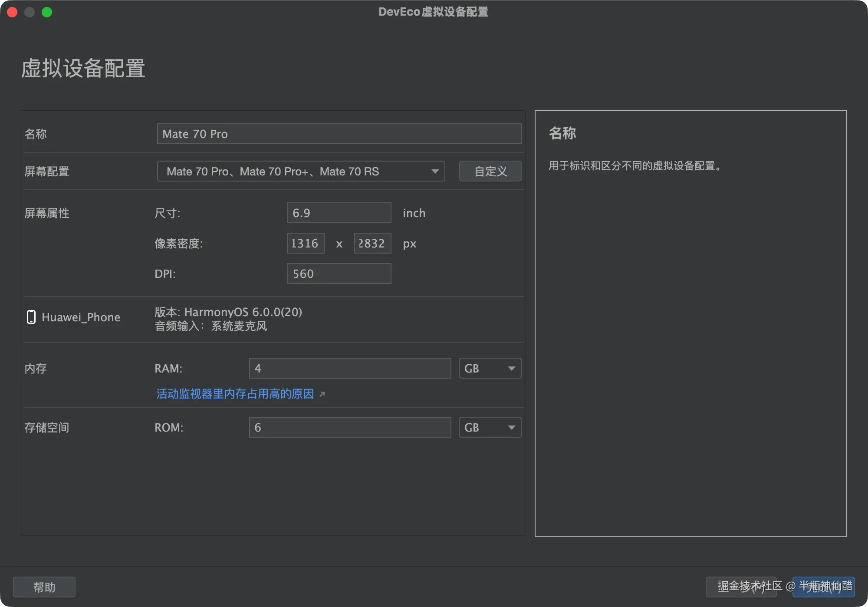Screen dimensions: 868x607
Task: Click the DPI field showing 560
Action: coord(339,274)
